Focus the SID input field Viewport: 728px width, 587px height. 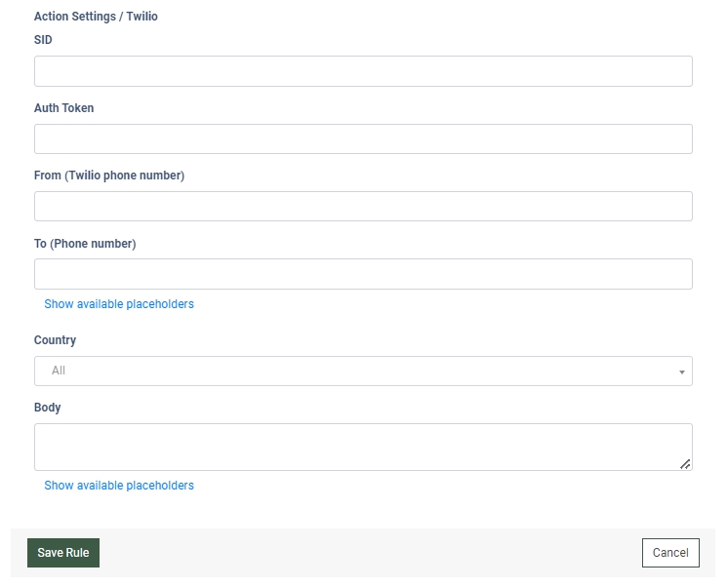tap(363, 71)
